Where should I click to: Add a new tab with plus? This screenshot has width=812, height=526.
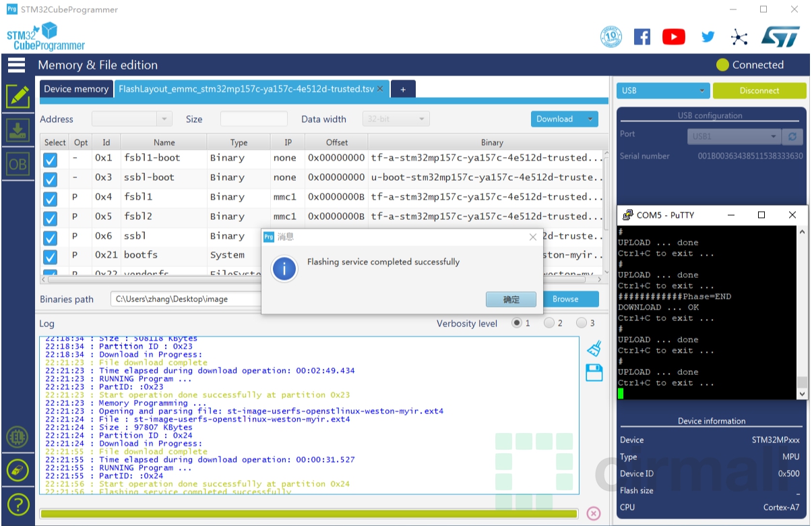pos(403,89)
